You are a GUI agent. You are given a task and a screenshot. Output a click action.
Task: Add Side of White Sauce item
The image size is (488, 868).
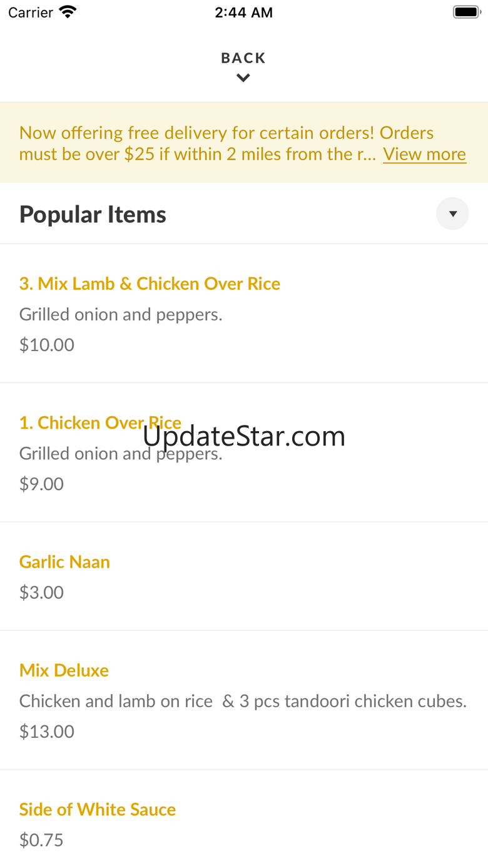pyautogui.click(x=244, y=819)
